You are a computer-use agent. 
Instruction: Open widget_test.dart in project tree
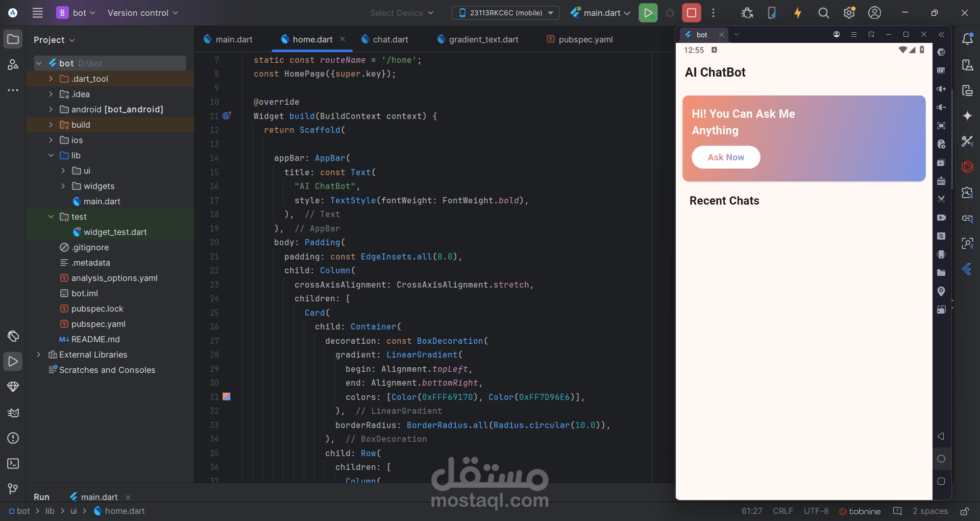(109, 232)
